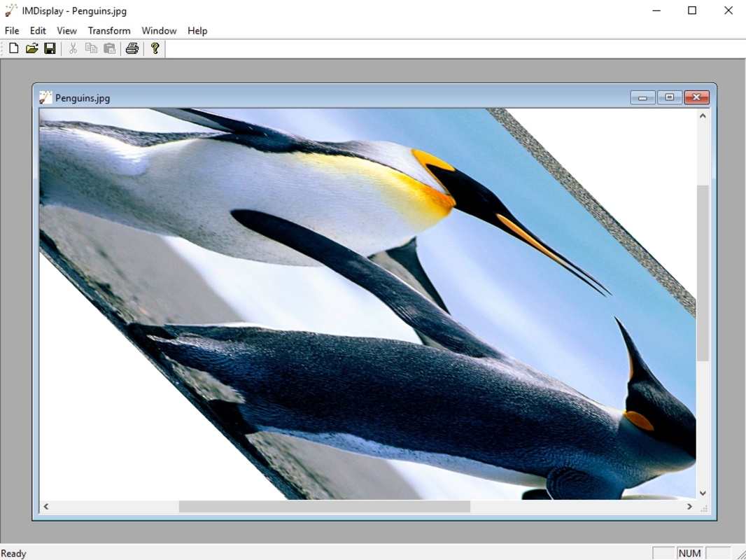This screenshot has height=560, width=746.
Task: Click the vertical scrollbar up arrow
Action: (703, 115)
